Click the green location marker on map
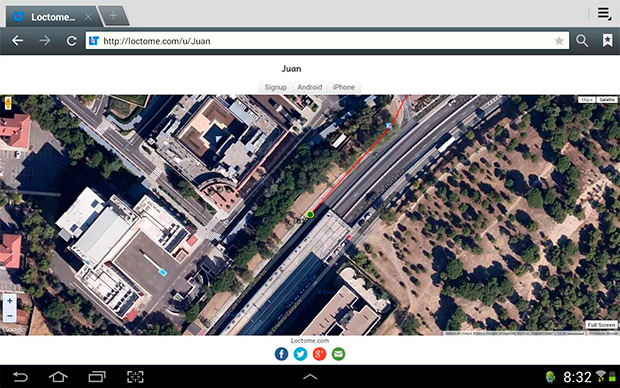The width and height of the screenshot is (620, 388). click(x=310, y=215)
